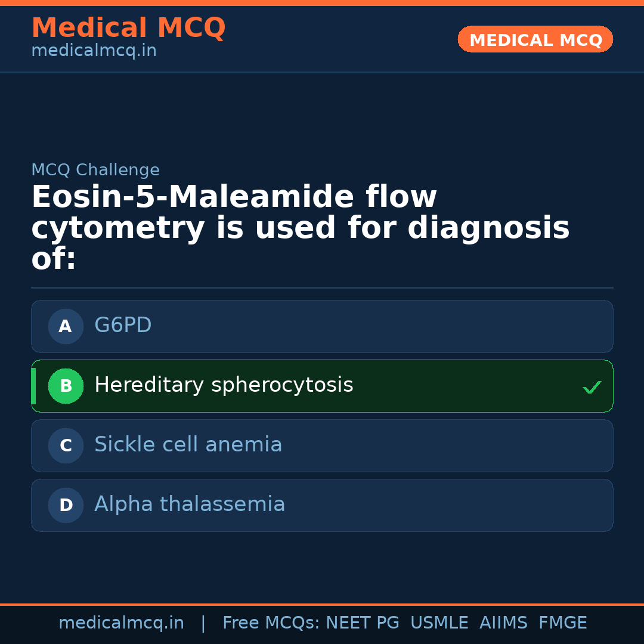
Task: Click the MCQ Challenge label
Action: [95, 170]
